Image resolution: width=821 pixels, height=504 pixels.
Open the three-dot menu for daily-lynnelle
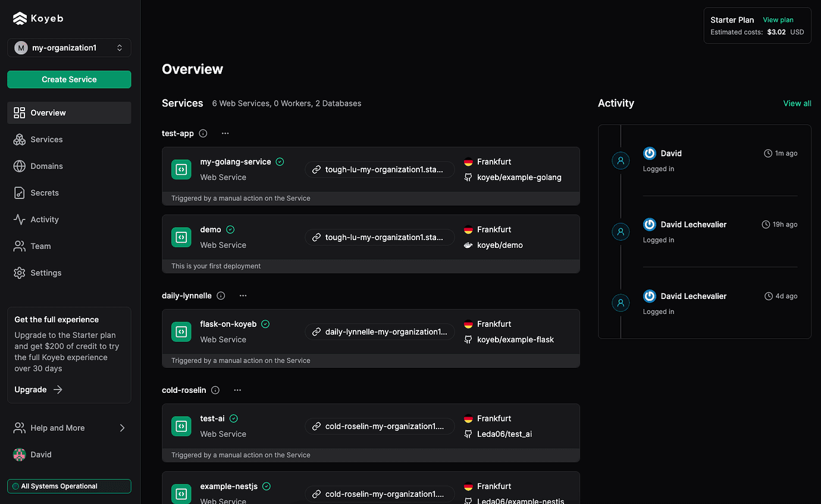point(243,296)
